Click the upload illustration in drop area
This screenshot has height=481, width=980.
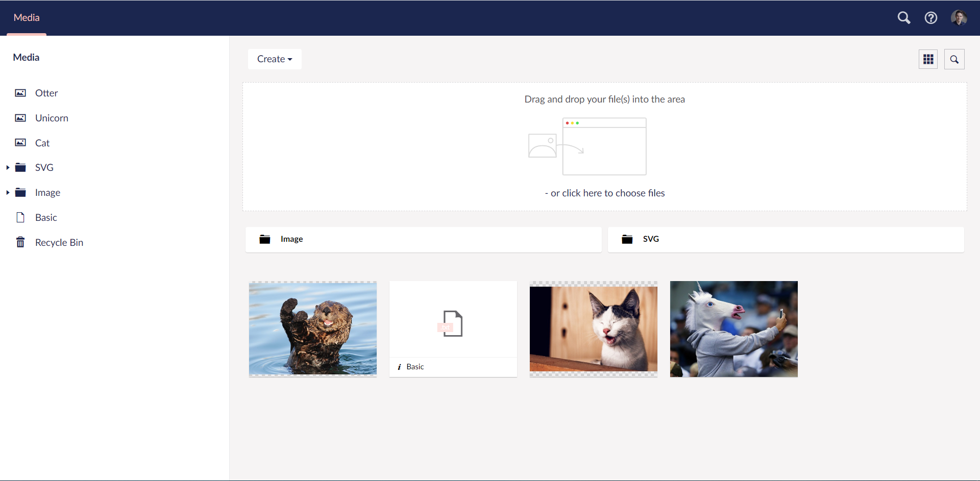(587, 146)
